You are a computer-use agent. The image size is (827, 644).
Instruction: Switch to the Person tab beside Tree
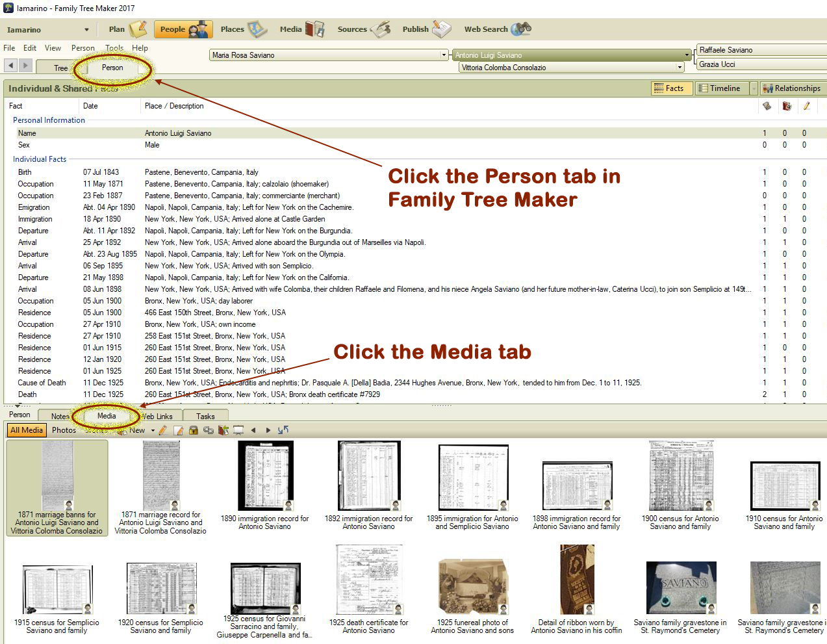(x=112, y=68)
